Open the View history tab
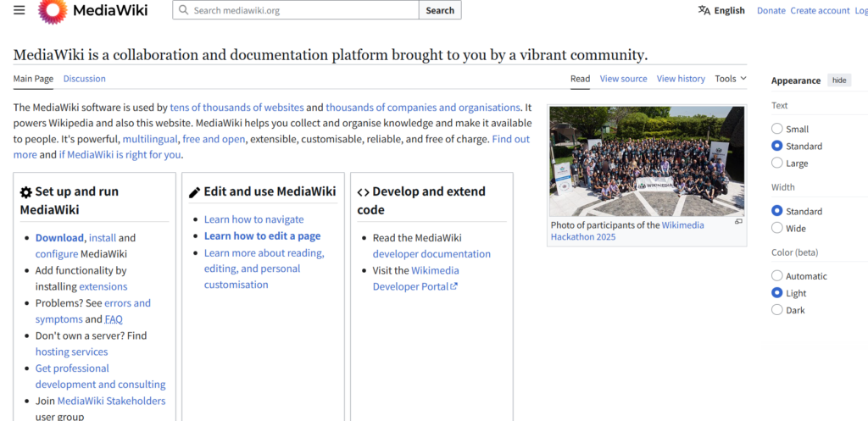Image resolution: width=868 pixels, height=421 pixels. coord(681,79)
